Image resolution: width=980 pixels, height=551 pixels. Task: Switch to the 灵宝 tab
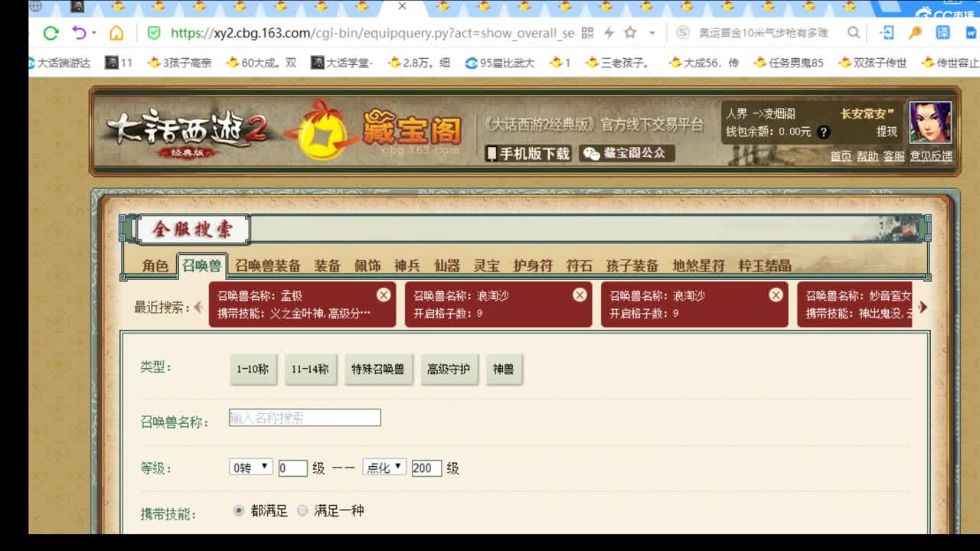(487, 266)
